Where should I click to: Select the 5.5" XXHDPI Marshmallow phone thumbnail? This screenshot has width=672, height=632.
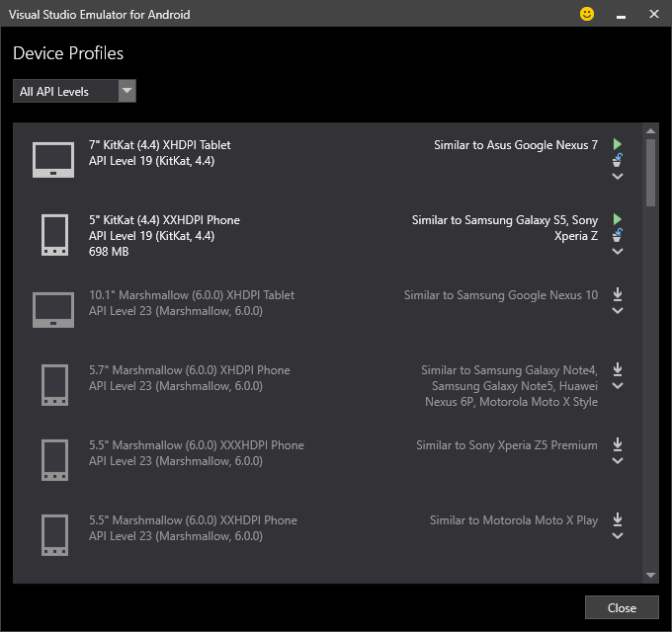click(53, 535)
